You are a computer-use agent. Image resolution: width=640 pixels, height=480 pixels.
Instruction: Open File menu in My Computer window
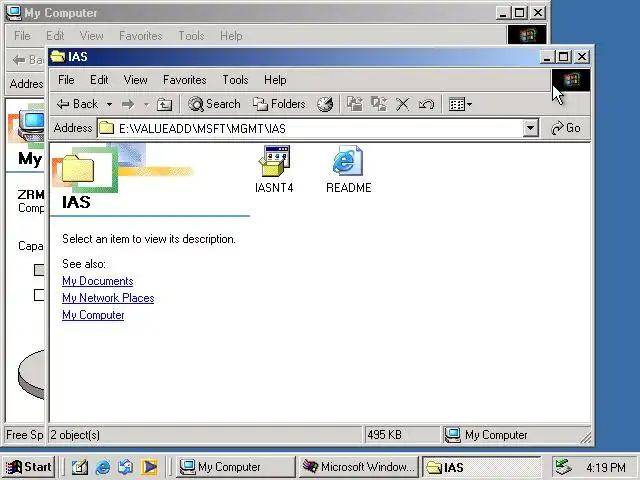pos(22,36)
